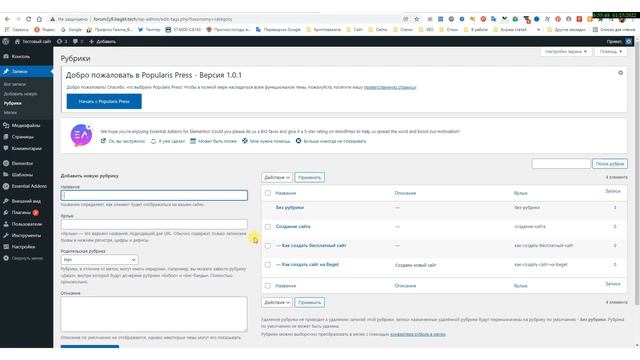Screen dimensions: 640x360
Task: Open the Essential Addons icon in sidebar
Action: point(6,186)
